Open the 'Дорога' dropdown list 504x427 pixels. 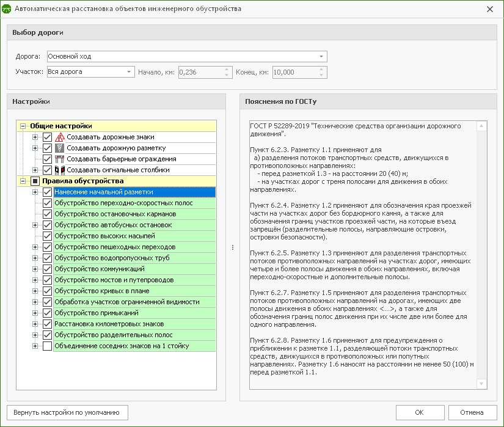pyautogui.click(x=321, y=57)
